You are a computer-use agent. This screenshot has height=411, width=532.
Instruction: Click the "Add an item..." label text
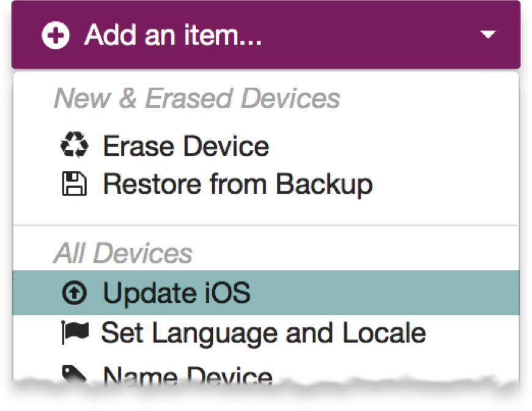(x=173, y=35)
